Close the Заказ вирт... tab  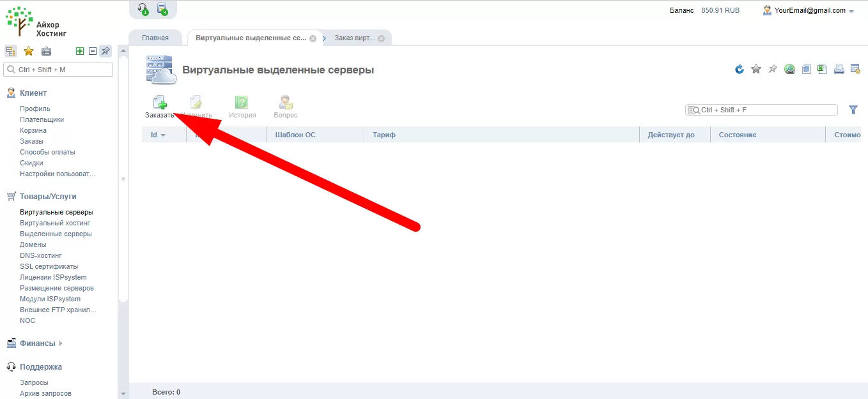(382, 38)
